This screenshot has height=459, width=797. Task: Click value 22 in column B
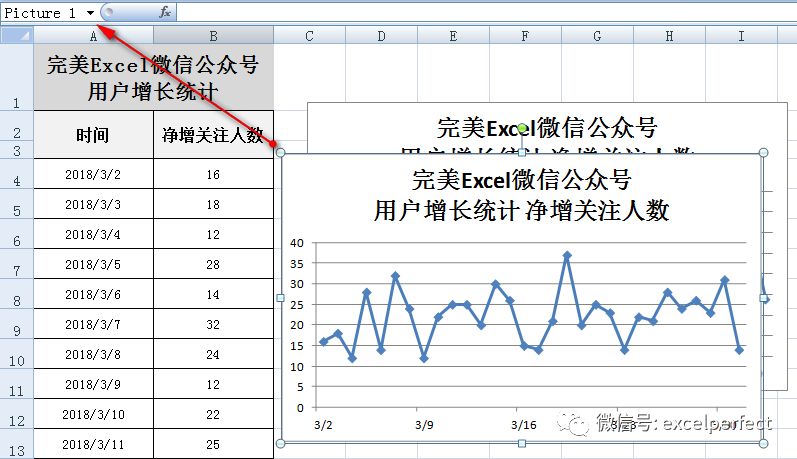tap(213, 414)
